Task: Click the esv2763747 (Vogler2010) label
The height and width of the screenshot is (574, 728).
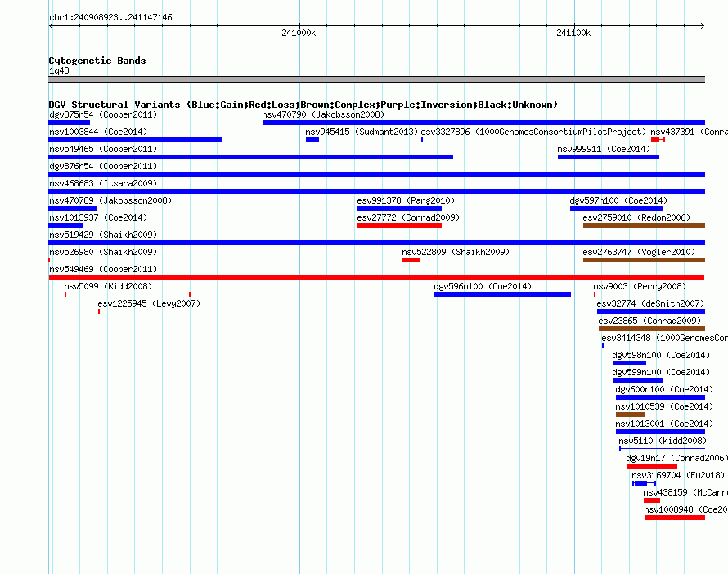Action: 639,252
